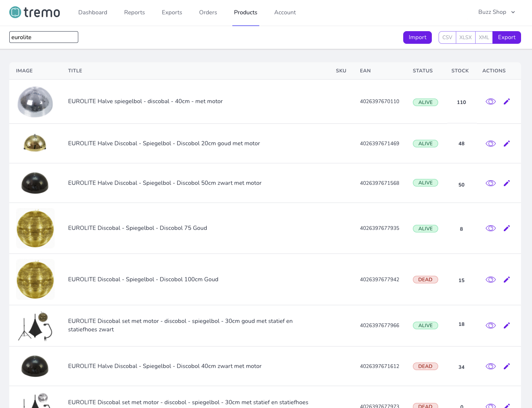Click the DEAD badge for Discobol 100cm Goud
This screenshot has width=532, height=408.
426,280
